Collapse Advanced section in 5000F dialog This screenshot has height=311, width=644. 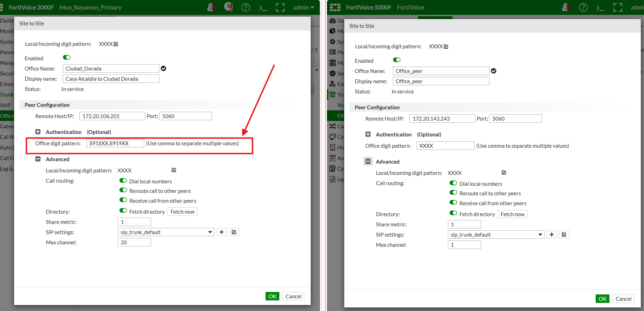coord(368,161)
